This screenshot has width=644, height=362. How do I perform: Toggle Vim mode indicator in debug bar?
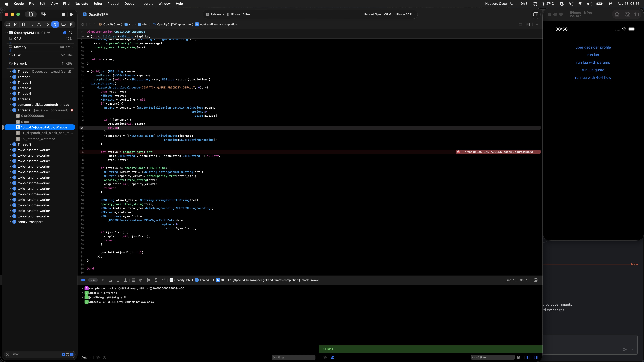(93, 280)
